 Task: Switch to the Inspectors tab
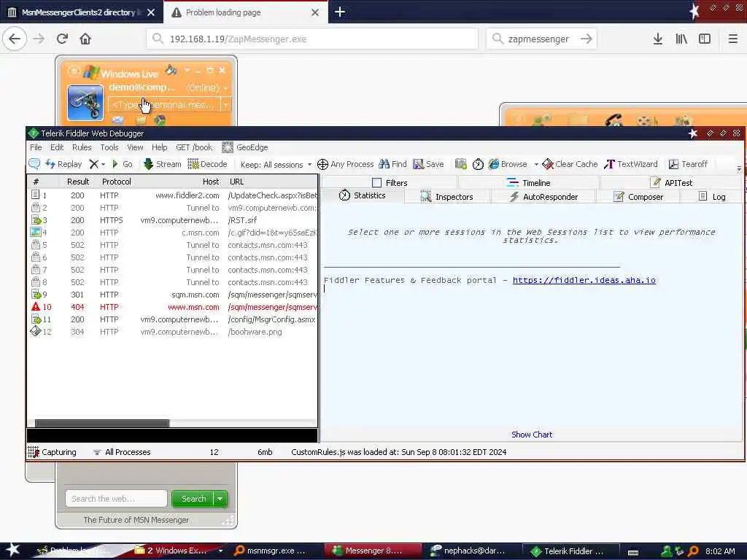447,196
